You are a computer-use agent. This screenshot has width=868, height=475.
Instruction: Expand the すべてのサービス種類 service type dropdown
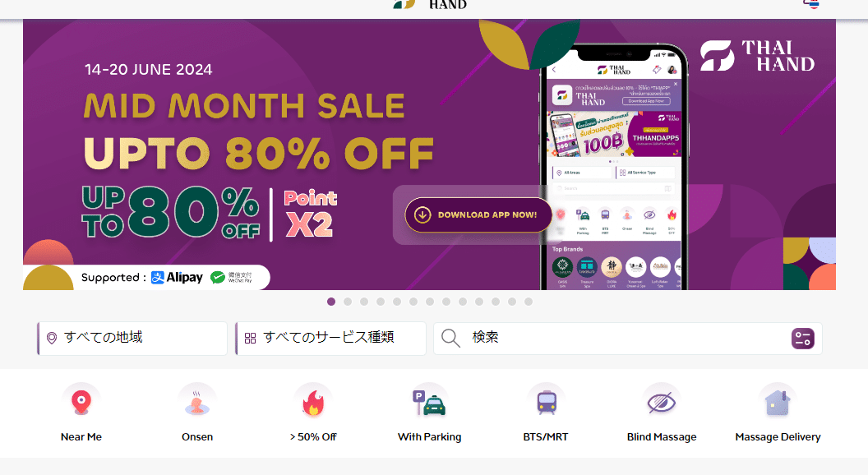tap(330, 339)
